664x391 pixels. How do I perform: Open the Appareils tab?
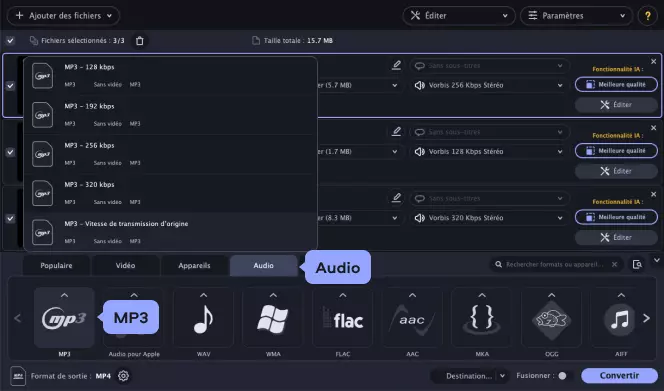(194, 266)
